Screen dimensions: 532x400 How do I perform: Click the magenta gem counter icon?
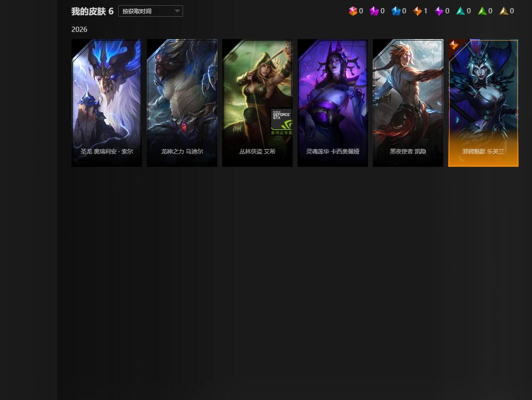click(374, 11)
